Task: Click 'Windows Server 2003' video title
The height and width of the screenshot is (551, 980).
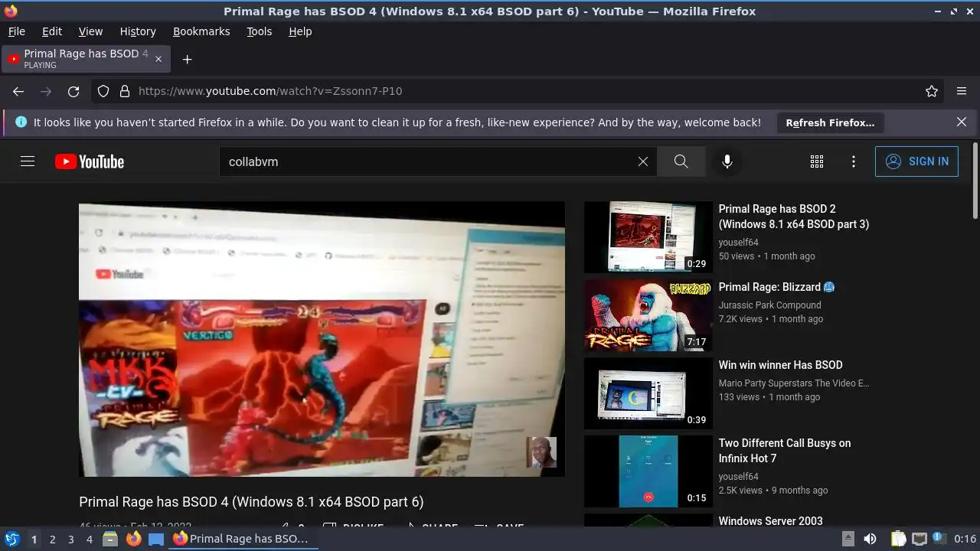Action: [x=770, y=521]
